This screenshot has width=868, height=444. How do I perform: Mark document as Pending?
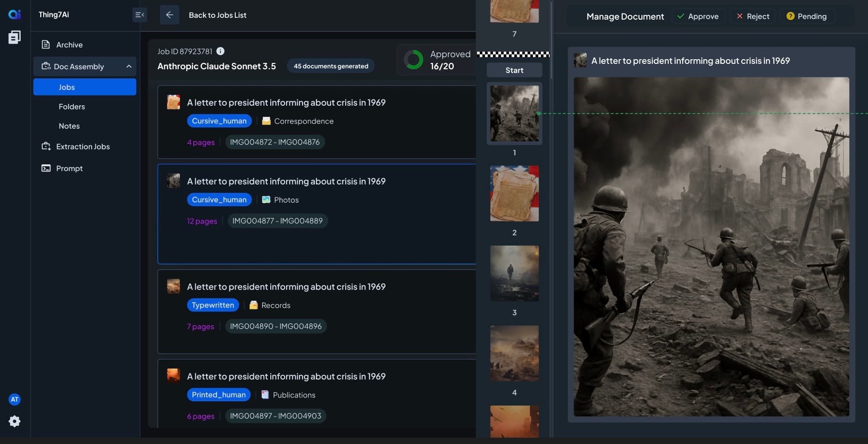tap(807, 16)
